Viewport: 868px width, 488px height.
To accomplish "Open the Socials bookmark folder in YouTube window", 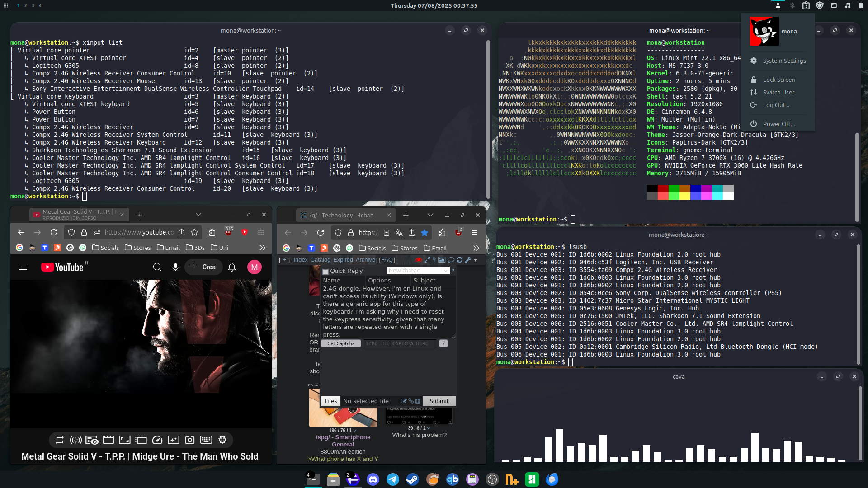I will pos(105,248).
